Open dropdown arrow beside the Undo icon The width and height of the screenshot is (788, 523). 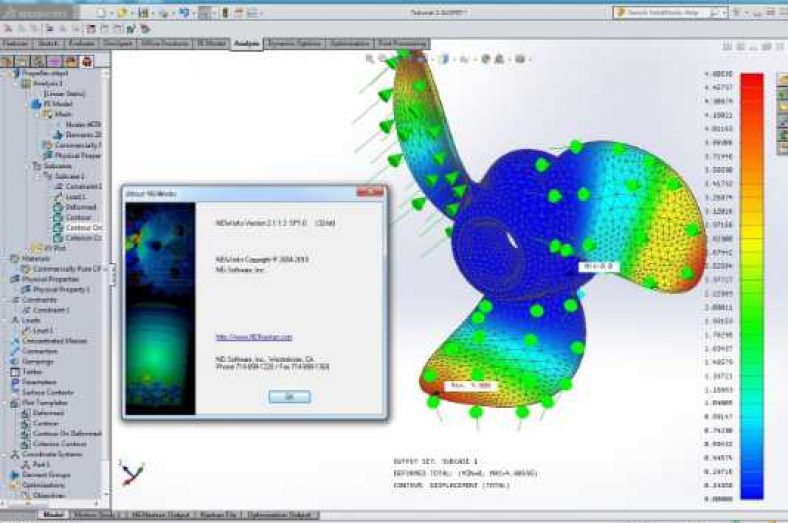[x=193, y=13]
